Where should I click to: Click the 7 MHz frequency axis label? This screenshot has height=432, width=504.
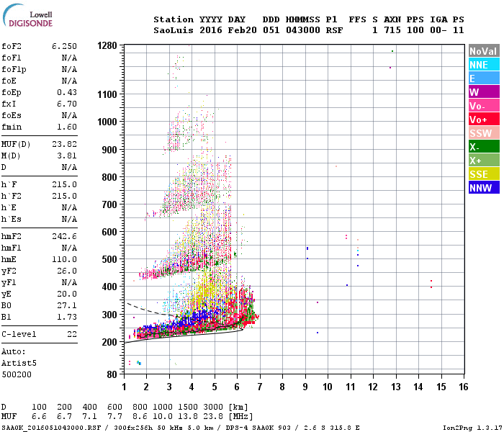pos(260,387)
